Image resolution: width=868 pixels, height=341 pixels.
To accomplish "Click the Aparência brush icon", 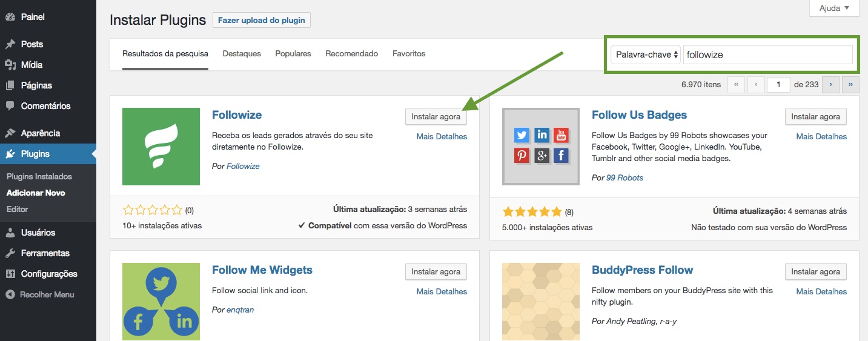I will tap(10, 133).
